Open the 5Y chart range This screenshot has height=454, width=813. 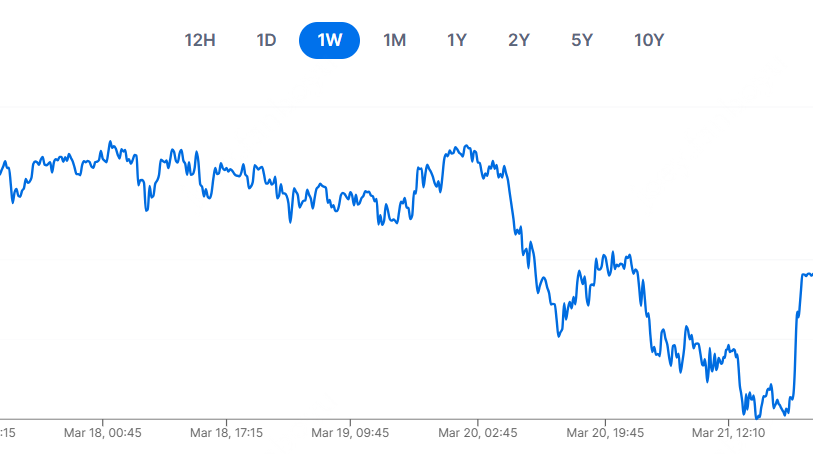[582, 41]
